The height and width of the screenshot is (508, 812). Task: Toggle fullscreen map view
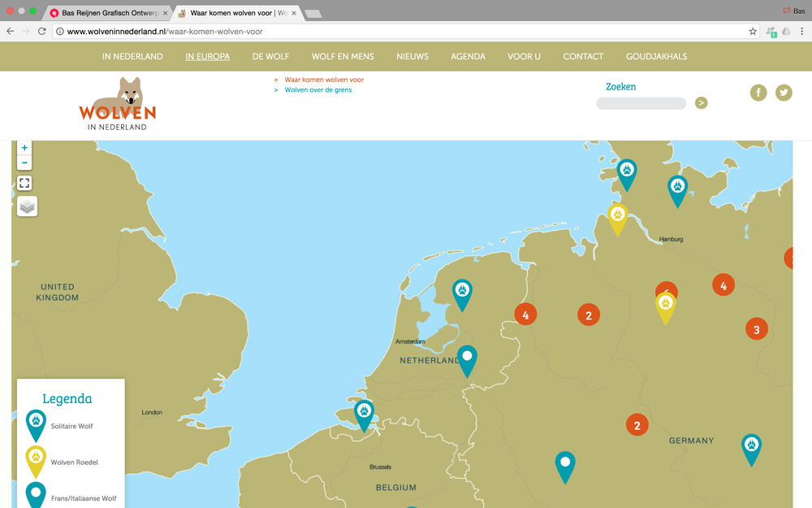point(24,183)
